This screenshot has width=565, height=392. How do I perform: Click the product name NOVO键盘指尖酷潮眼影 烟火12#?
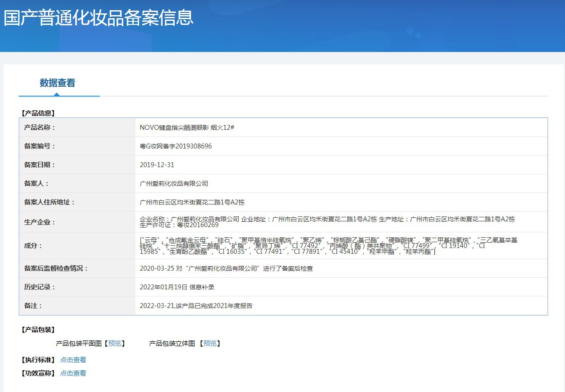tap(187, 128)
